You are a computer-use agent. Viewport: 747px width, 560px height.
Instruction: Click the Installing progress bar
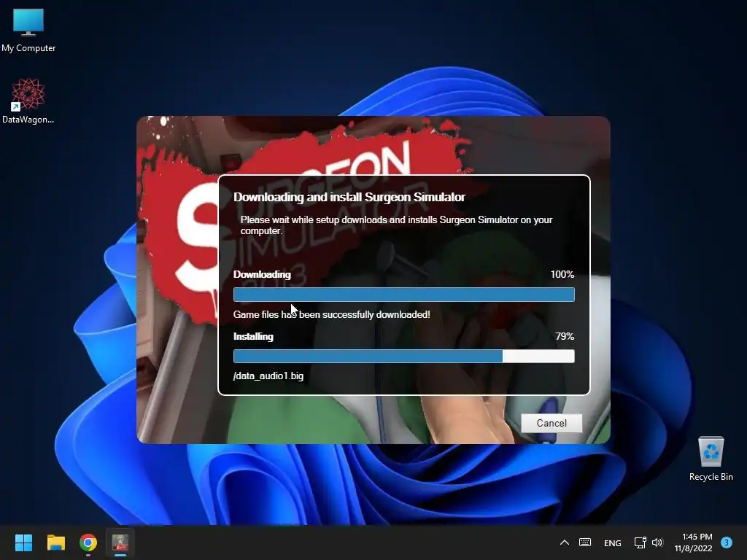pyautogui.click(x=404, y=356)
